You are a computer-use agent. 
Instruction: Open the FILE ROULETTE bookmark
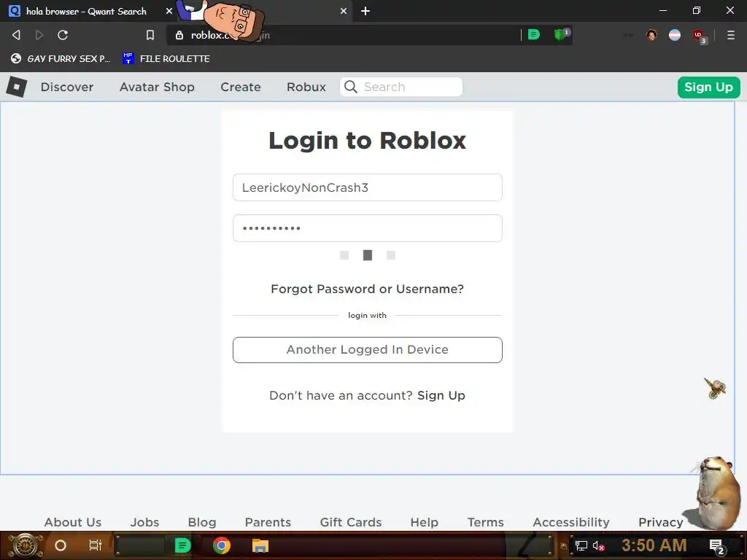pyautogui.click(x=166, y=58)
